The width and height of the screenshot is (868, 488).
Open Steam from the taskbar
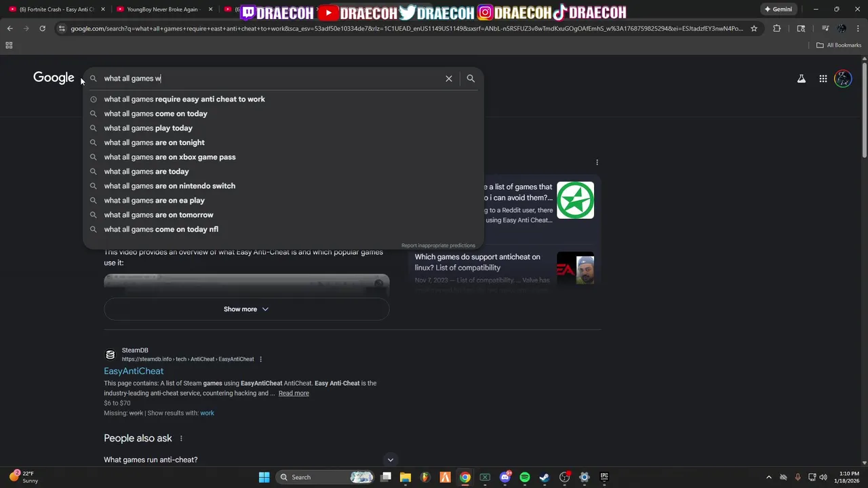545,477
